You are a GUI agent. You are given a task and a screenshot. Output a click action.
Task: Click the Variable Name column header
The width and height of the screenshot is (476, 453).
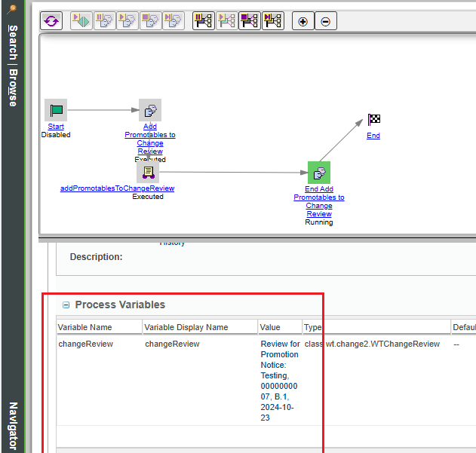85,327
